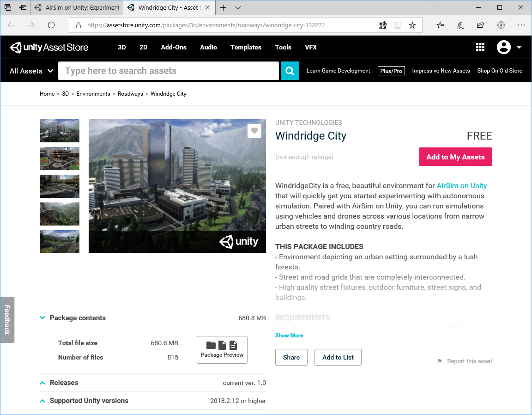Click the search magnifier icon
Screen dimensions: 532x415
(x=290, y=70)
